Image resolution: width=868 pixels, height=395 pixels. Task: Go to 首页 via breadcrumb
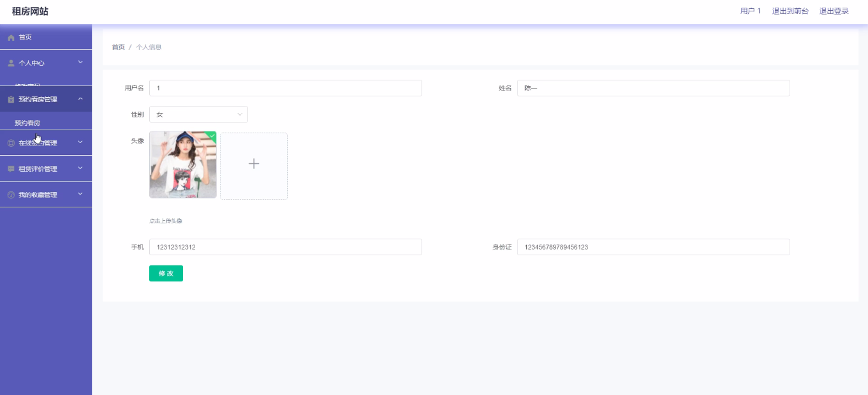click(119, 47)
